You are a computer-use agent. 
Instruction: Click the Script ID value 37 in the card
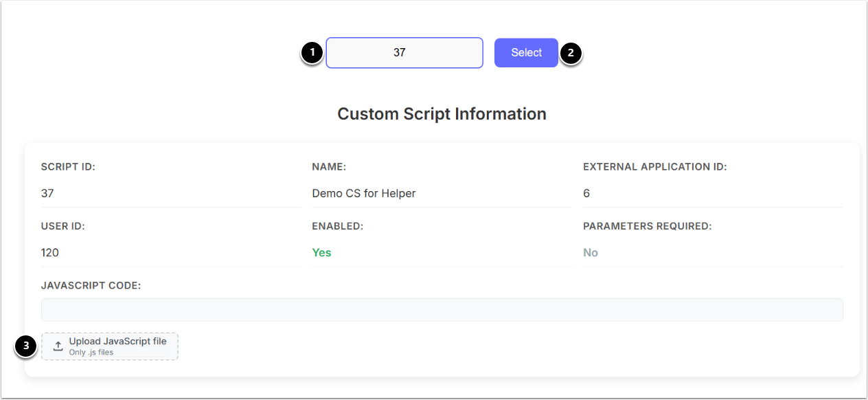pos(47,194)
